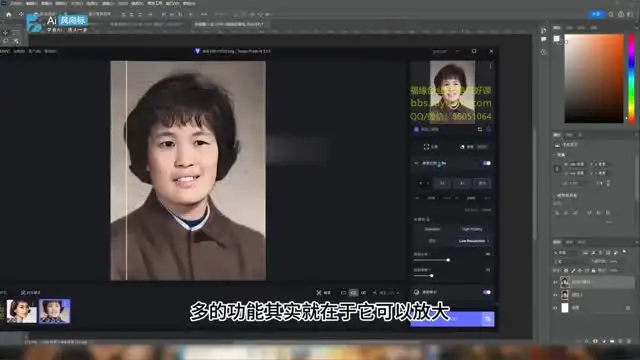
Task: Click the crop icon next to autopilot
Action: click(x=480, y=129)
